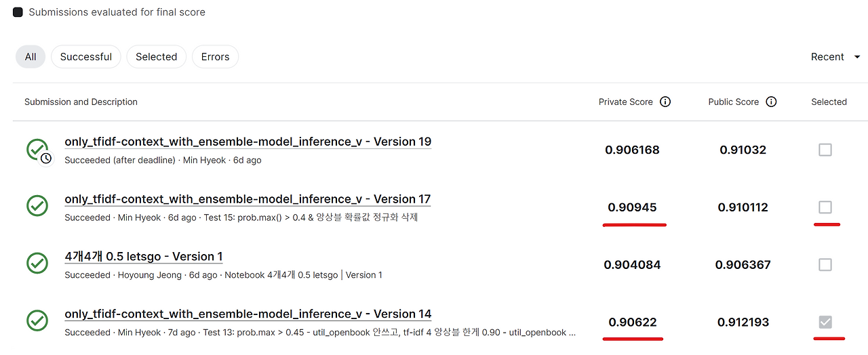Open the Version 14 submission link

coord(248,314)
